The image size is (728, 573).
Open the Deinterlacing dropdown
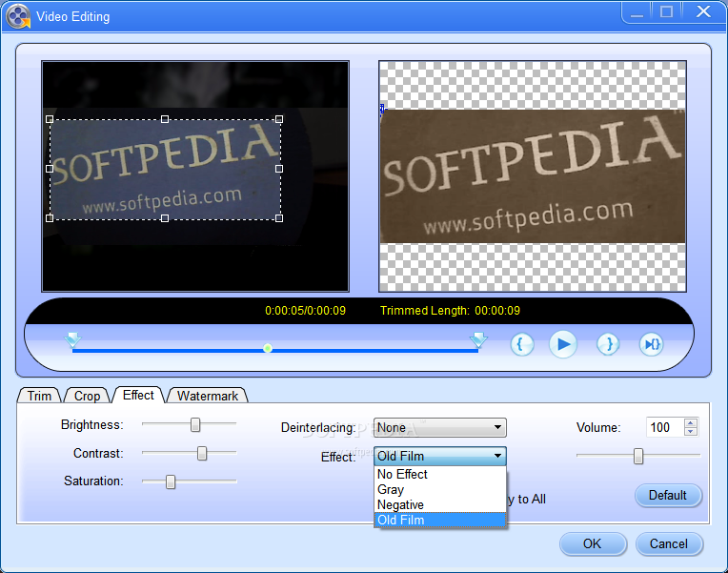(x=439, y=427)
